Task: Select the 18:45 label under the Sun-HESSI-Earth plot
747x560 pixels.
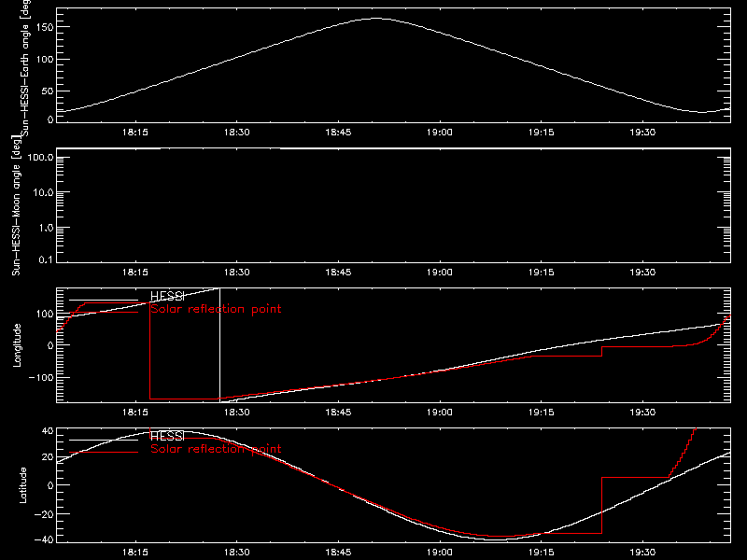Action: (338, 132)
